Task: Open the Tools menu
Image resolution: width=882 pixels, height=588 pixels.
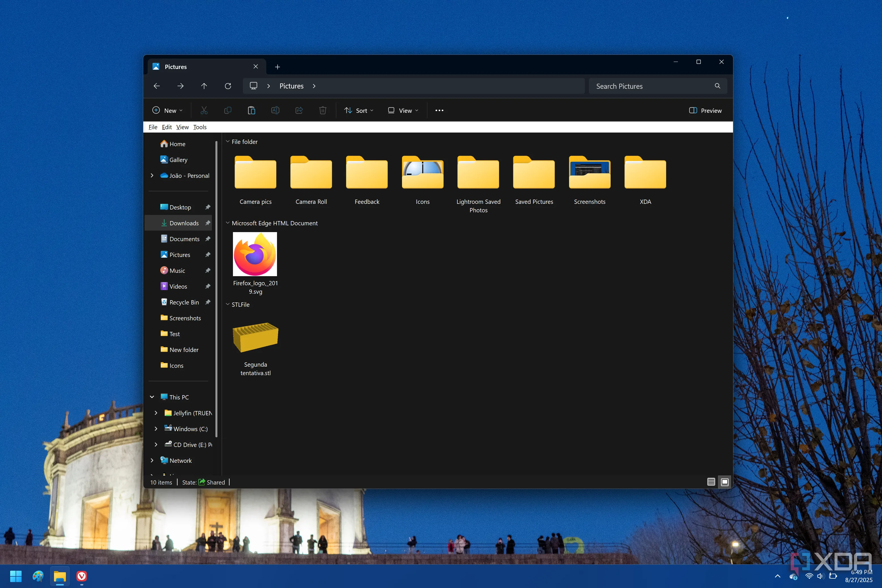Action: point(200,127)
